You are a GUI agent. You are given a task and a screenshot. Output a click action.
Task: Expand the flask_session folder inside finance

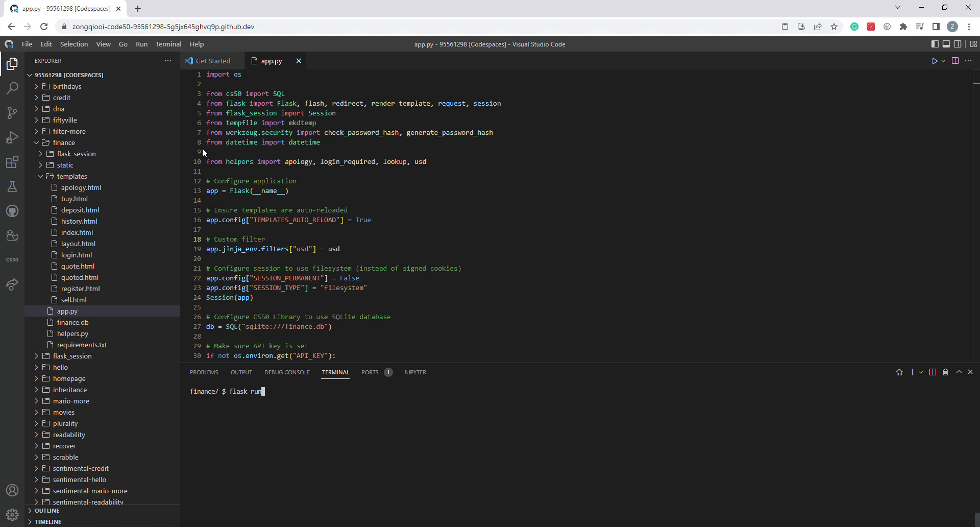40,154
